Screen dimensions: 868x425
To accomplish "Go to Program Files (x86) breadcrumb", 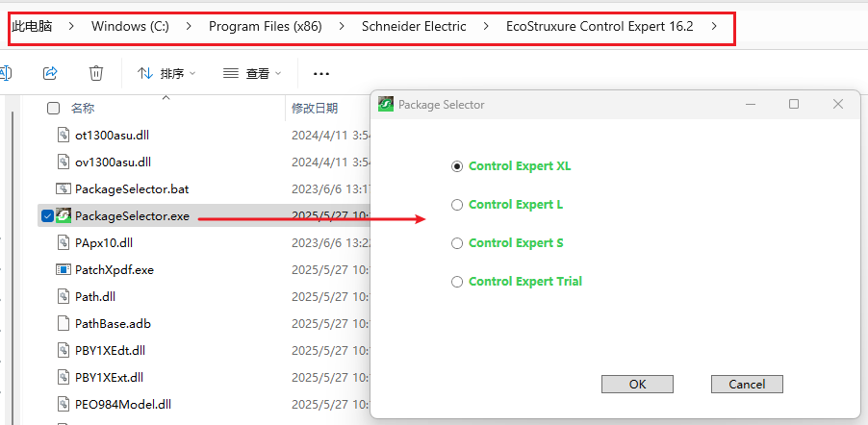I will click(266, 26).
